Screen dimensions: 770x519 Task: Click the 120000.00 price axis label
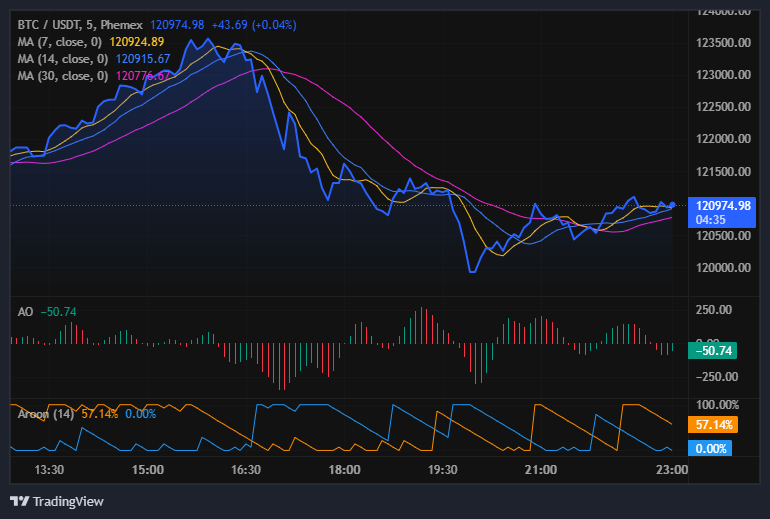point(722,268)
